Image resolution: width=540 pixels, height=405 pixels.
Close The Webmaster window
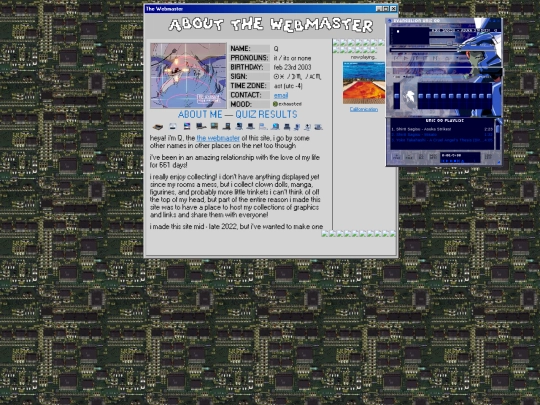393,9
